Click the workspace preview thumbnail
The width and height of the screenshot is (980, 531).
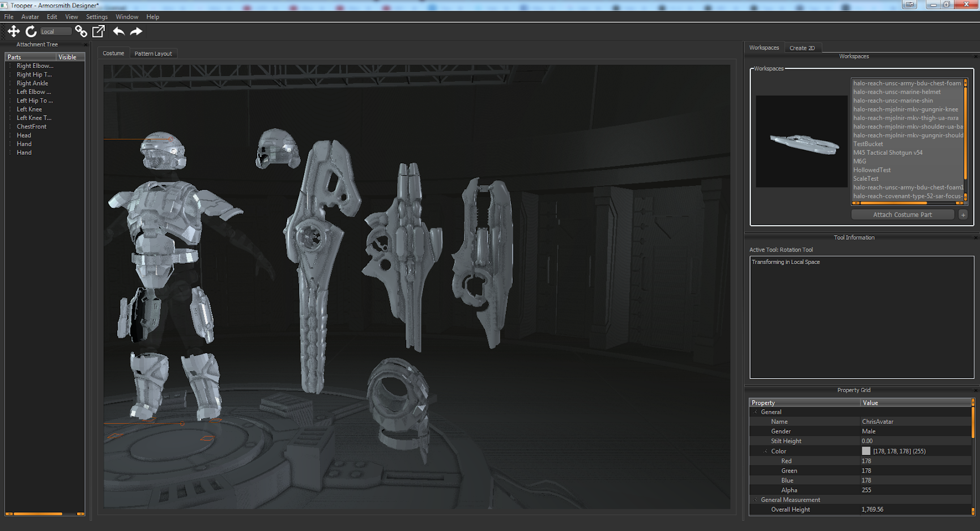802,141
